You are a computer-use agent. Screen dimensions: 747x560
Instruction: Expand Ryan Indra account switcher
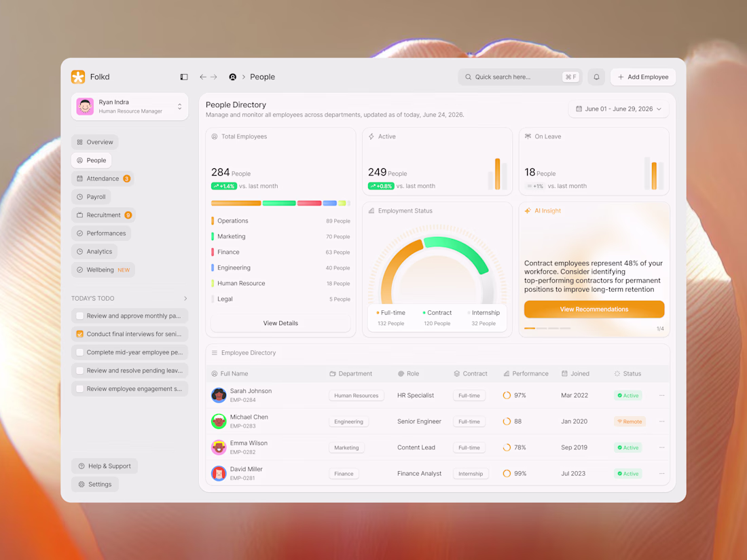[x=179, y=106]
